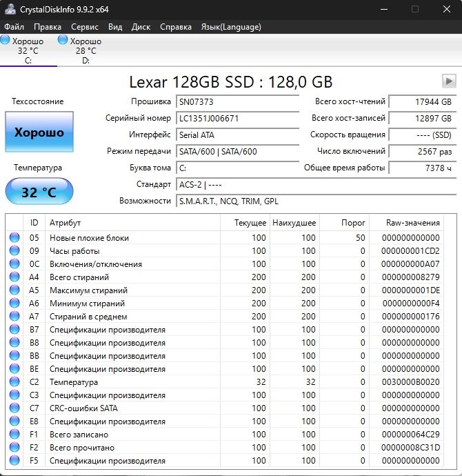Click raw value 000000008279

tap(410, 277)
